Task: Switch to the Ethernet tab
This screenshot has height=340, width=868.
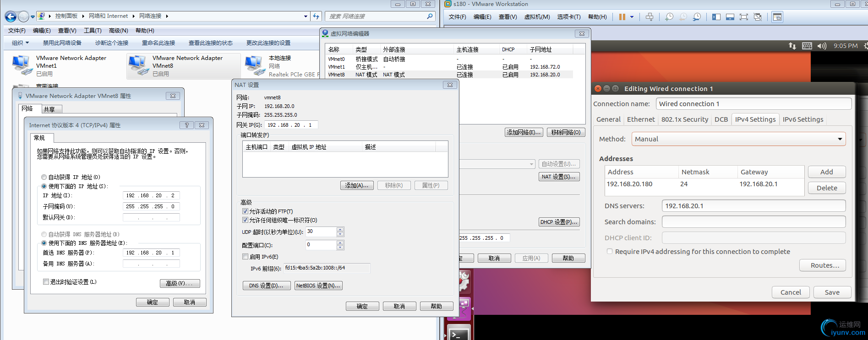Action: tap(641, 119)
